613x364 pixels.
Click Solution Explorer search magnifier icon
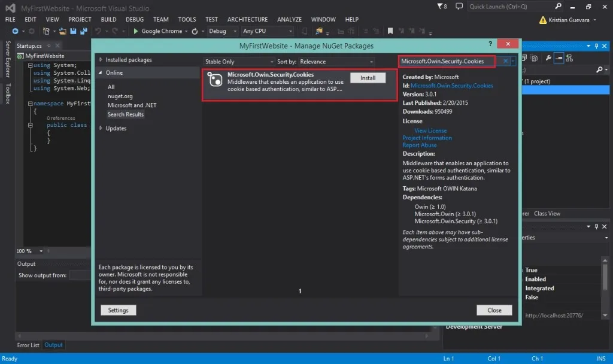click(x=599, y=69)
